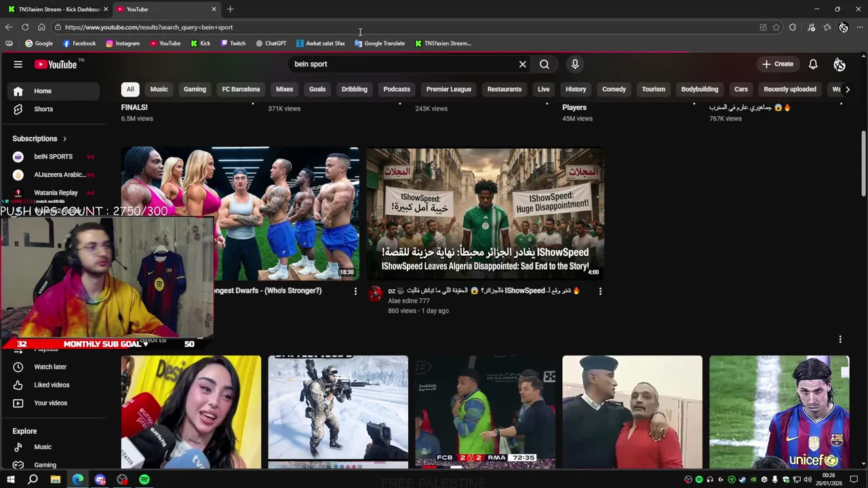Select the Dribbling filter chip

[355, 89]
